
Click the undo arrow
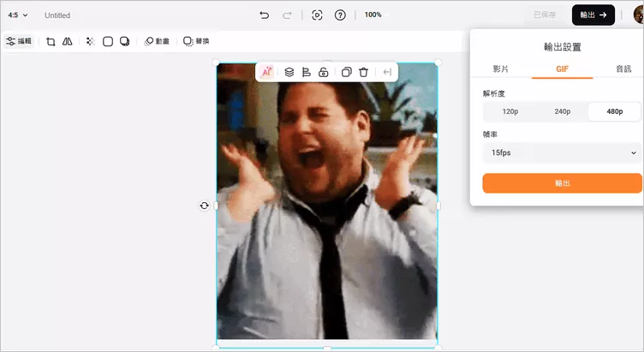pyautogui.click(x=264, y=15)
